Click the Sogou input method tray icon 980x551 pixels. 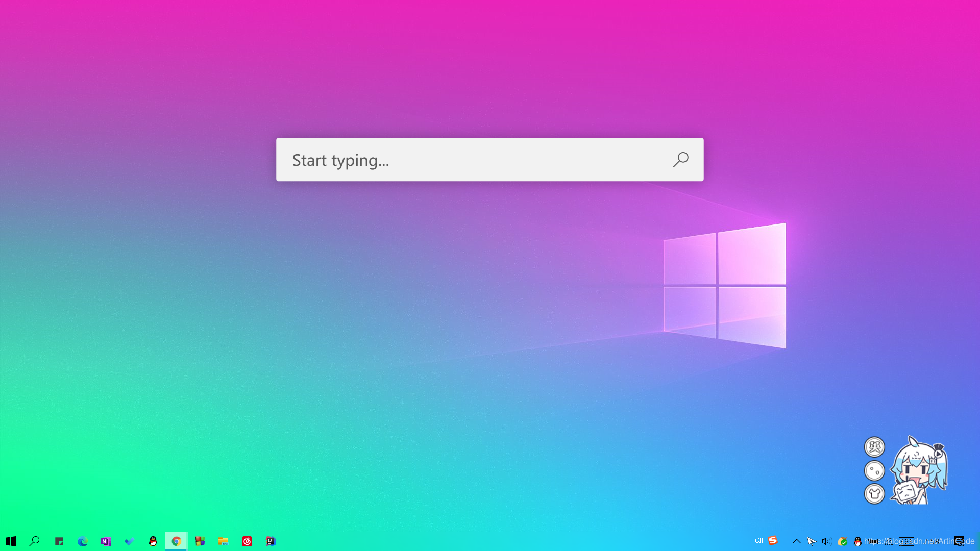tap(773, 541)
